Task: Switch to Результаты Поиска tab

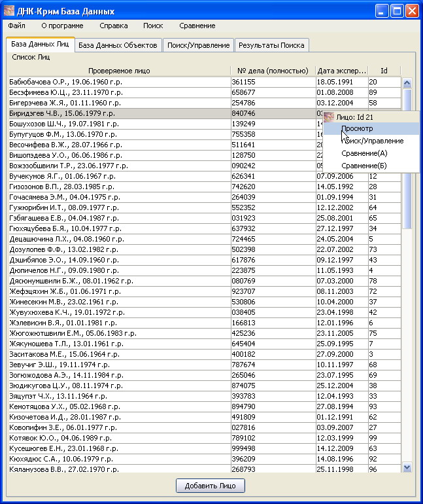Action: click(x=271, y=45)
